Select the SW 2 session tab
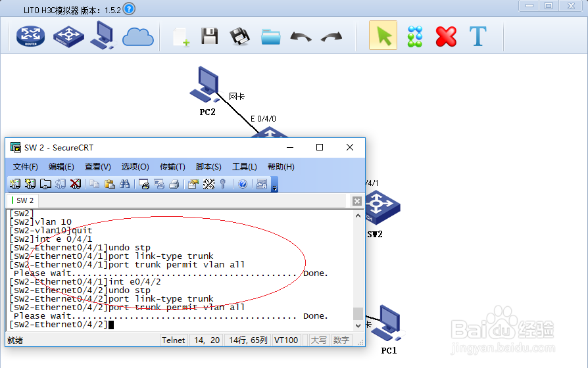The image size is (588, 368). pyautogui.click(x=22, y=200)
